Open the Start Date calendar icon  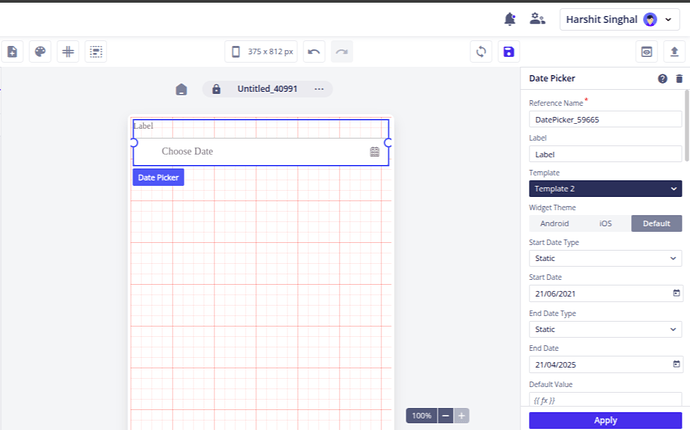(x=676, y=293)
